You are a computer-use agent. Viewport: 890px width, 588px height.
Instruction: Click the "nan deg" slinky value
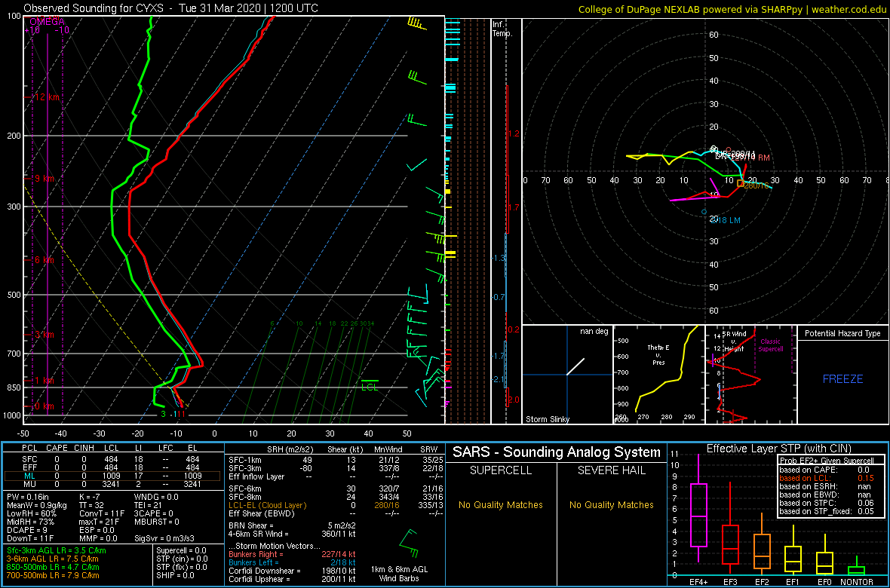594,332
